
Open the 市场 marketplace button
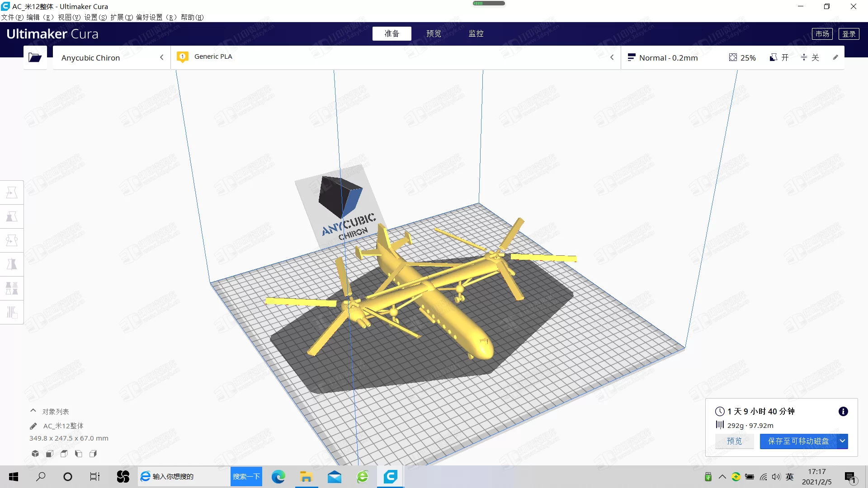[822, 34]
